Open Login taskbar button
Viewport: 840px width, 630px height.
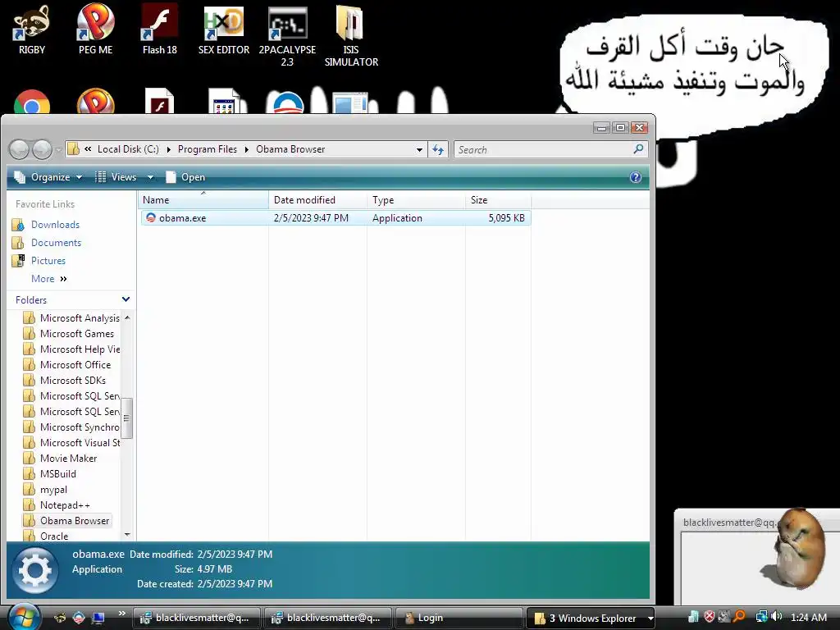click(459, 618)
